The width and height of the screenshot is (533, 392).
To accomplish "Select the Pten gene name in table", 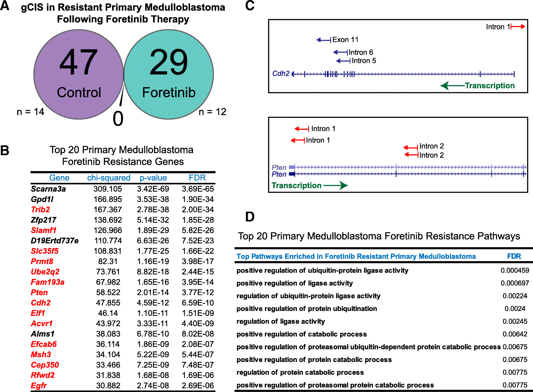I will (x=39, y=292).
